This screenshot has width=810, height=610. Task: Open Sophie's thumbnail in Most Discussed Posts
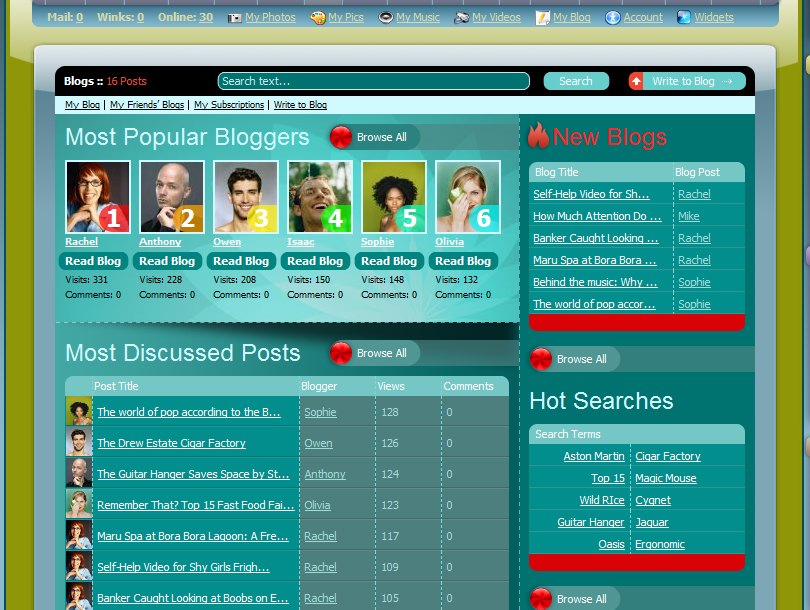tap(79, 412)
